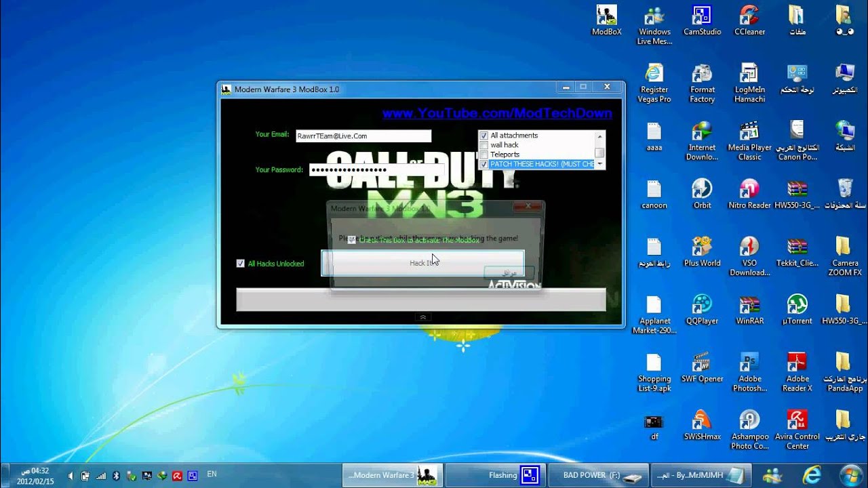
Task: Open Internet Explorer from the taskbar
Action: [810, 474]
